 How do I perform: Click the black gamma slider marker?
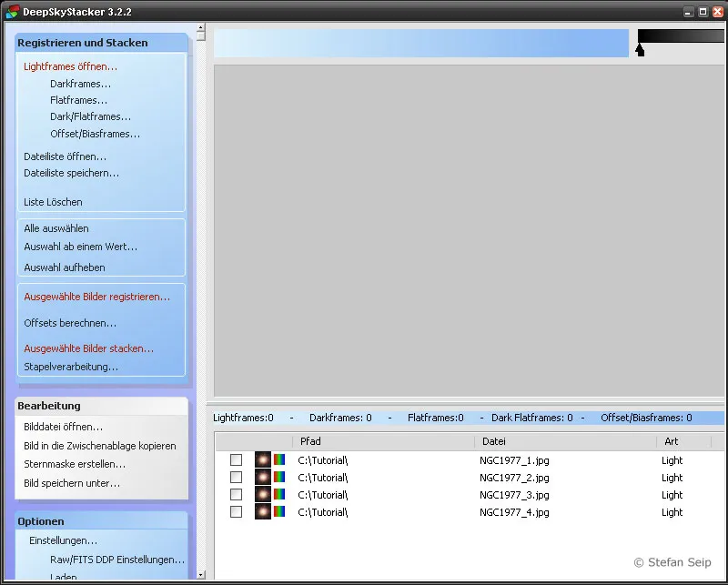click(640, 50)
